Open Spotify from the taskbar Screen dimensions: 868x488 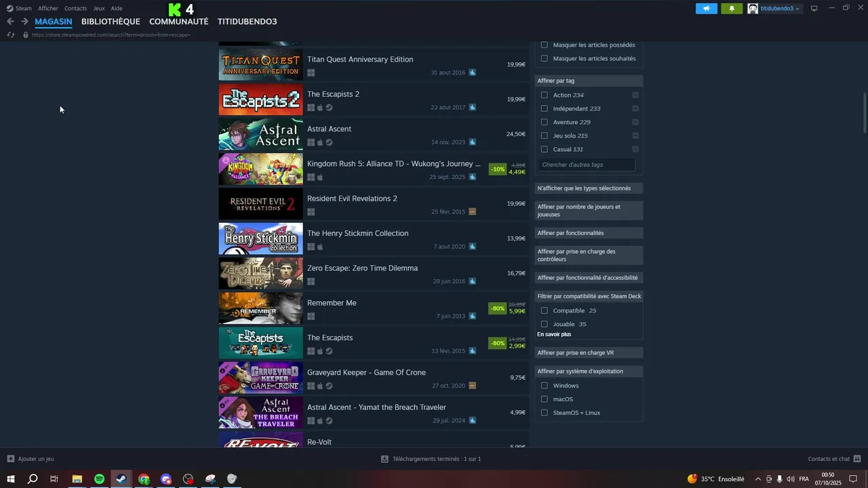[99, 479]
